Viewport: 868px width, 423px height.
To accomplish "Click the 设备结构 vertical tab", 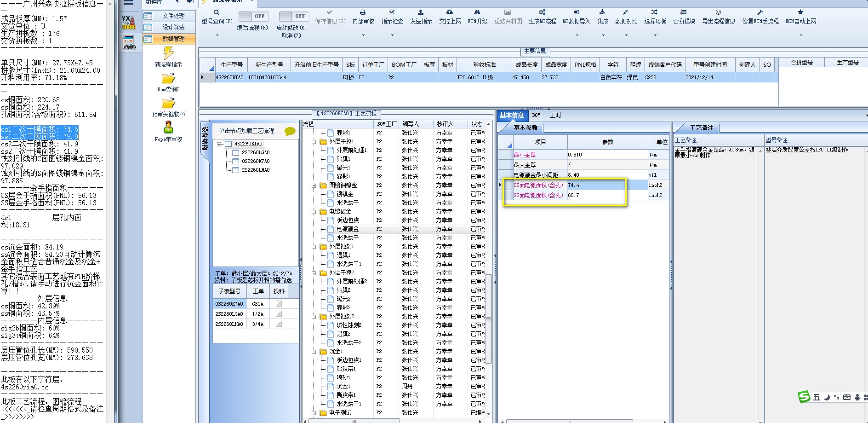I will coord(205,138).
